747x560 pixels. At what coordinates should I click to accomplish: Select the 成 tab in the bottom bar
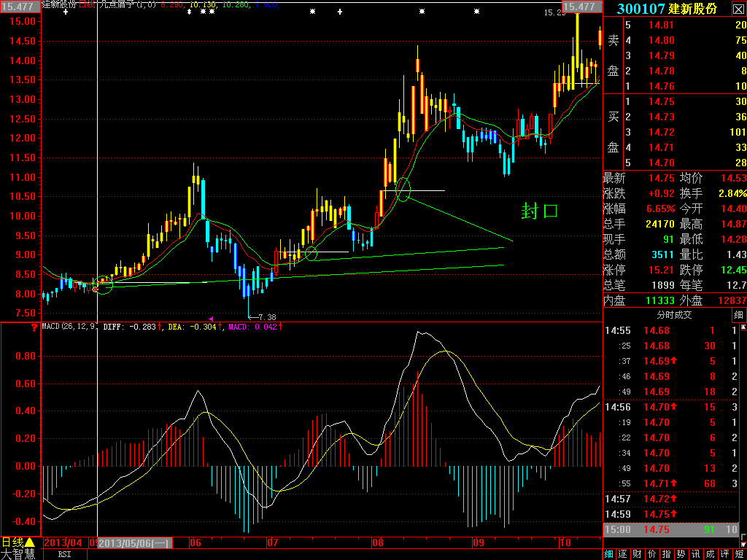[x=711, y=554]
